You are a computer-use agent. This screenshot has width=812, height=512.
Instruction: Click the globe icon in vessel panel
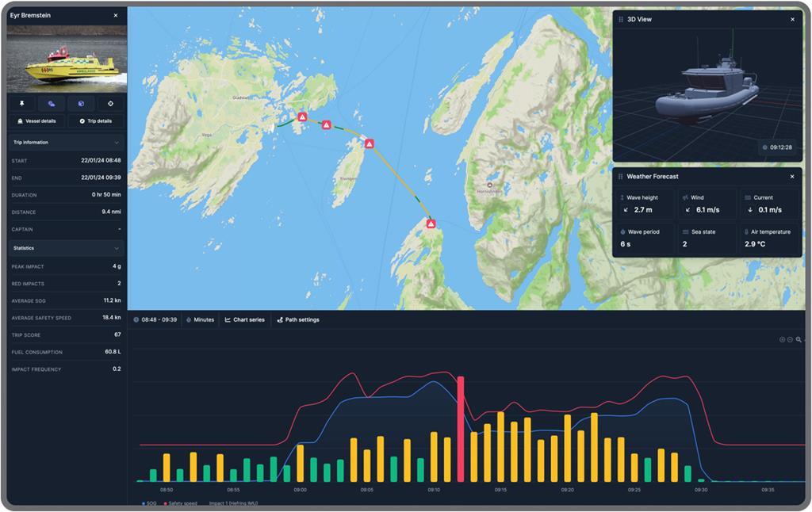point(81,104)
